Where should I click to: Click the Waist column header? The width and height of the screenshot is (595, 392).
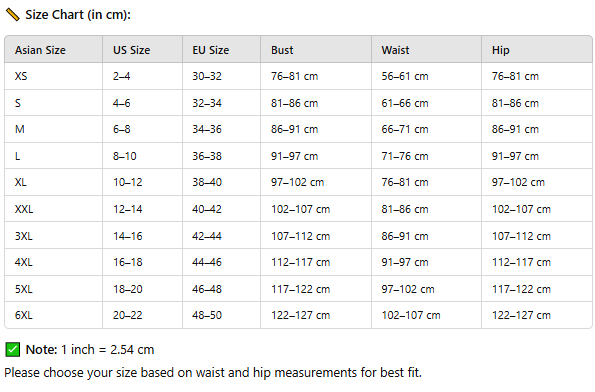427,50
